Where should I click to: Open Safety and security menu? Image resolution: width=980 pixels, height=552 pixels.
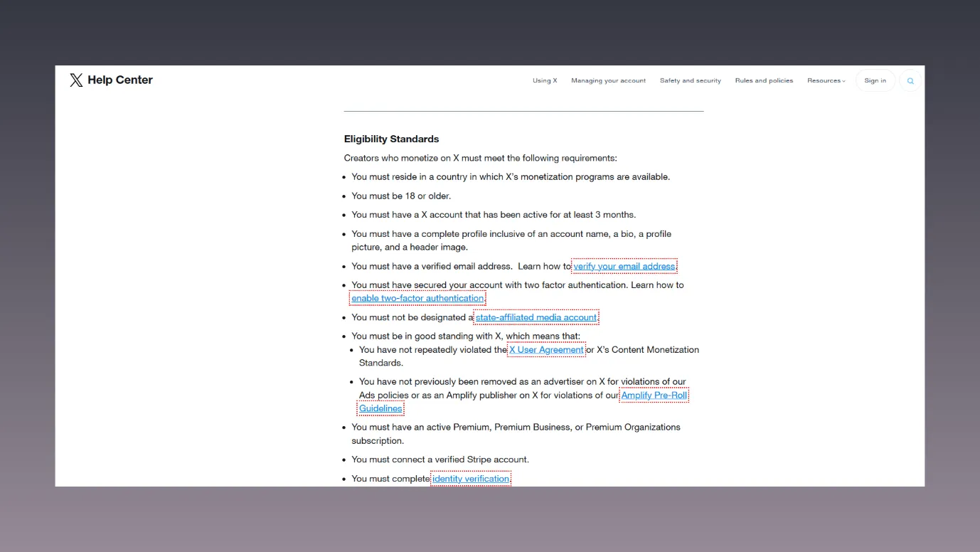tap(690, 81)
